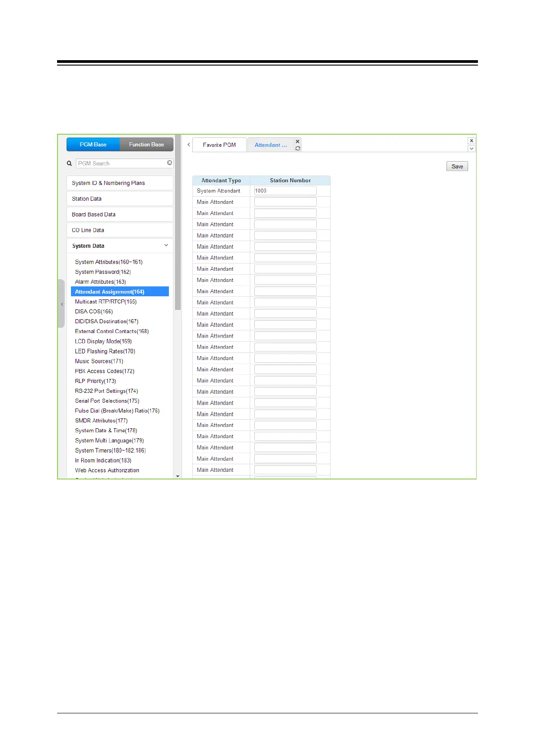Close the Attendant tab with its X icon
This screenshot has width=535, height=756.
tap(297, 141)
